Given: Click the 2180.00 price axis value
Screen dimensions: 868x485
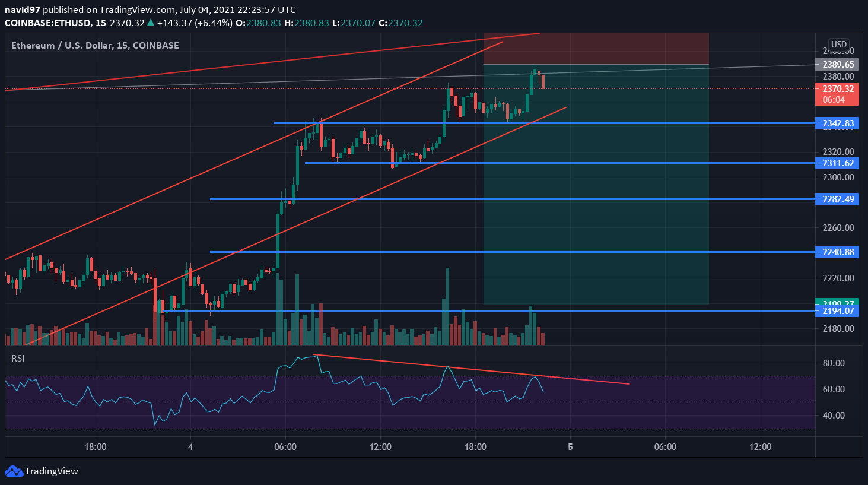Looking at the screenshot, I should tap(838, 328).
